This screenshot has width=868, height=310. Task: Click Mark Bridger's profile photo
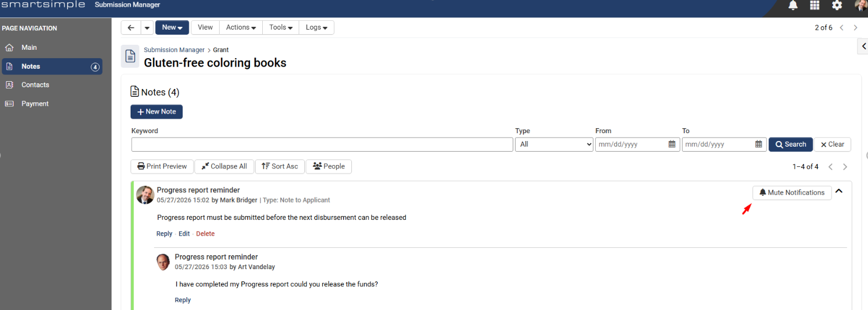[145, 195]
